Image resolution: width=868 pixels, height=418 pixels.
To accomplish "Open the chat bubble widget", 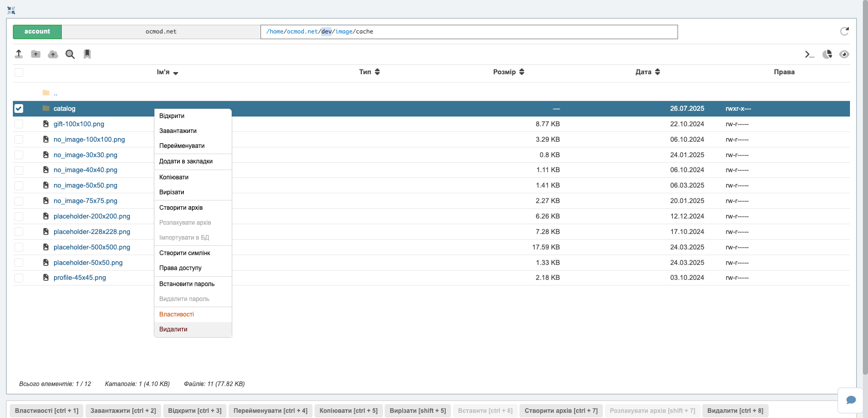I will click(x=850, y=400).
